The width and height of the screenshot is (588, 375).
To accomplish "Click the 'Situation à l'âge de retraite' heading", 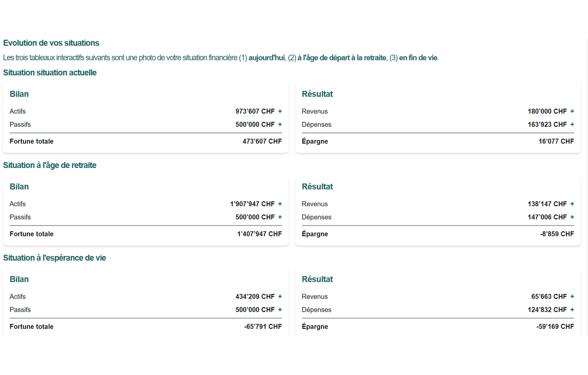I will pyautogui.click(x=50, y=165).
